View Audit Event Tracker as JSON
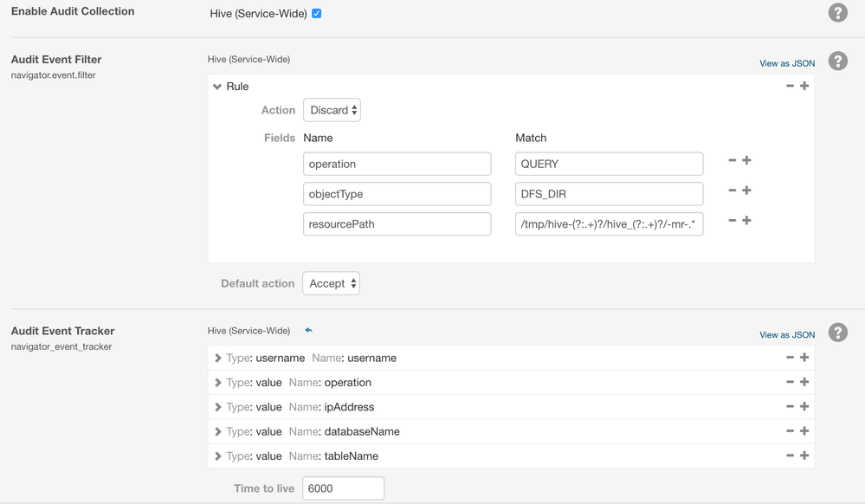Image resolution: width=865 pixels, height=504 pixels. [x=786, y=334]
